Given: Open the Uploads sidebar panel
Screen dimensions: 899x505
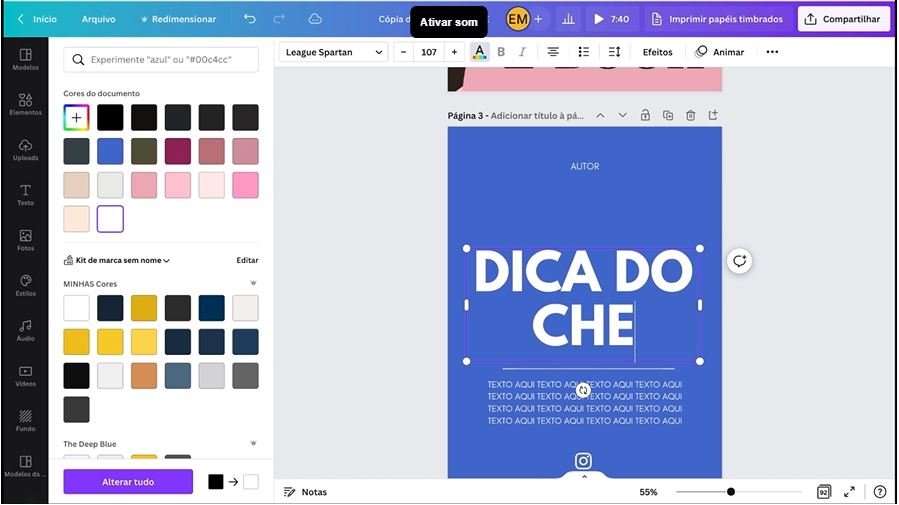Looking at the screenshot, I should pos(25,150).
